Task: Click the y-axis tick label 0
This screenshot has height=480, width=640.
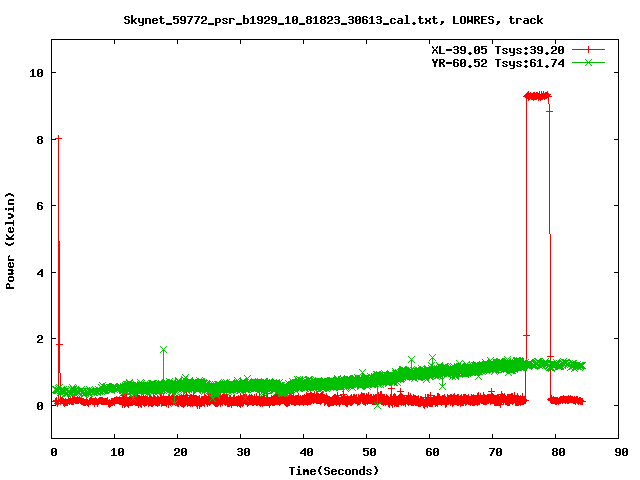Action: (x=40, y=406)
